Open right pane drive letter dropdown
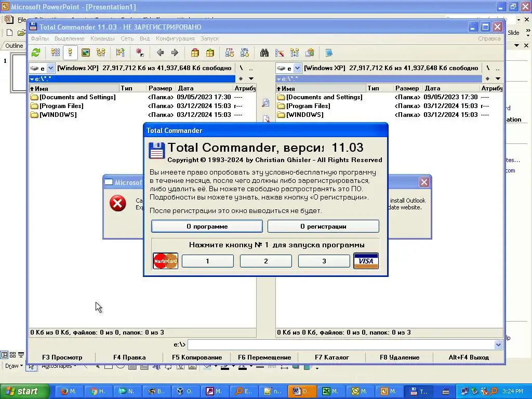Screen dimensions: 532x399 [x=297, y=68]
